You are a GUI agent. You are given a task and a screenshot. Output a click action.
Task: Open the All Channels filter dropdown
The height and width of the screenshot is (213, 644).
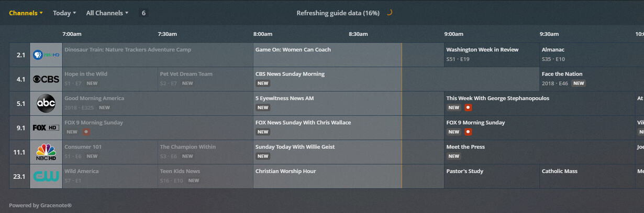[x=107, y=13]
